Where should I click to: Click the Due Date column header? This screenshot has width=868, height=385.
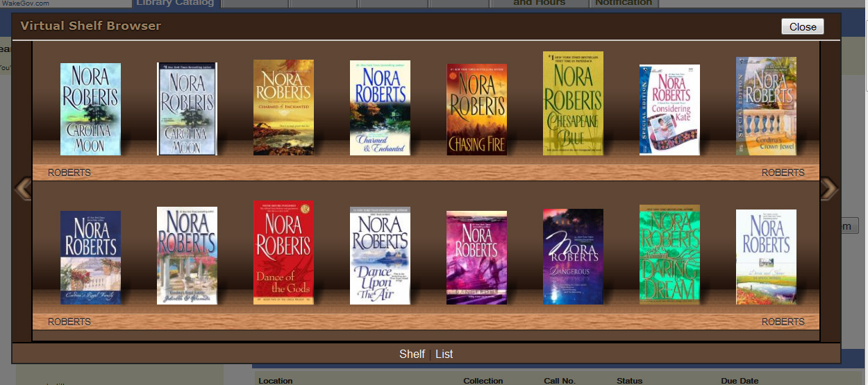[x=740, y=381]
